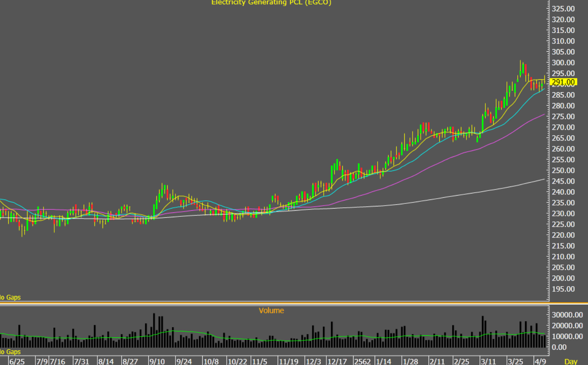Image resolution: width=588 pixels, height=365 pixels.
Task: Click the 250.00 price axis label
Action: 563,170
